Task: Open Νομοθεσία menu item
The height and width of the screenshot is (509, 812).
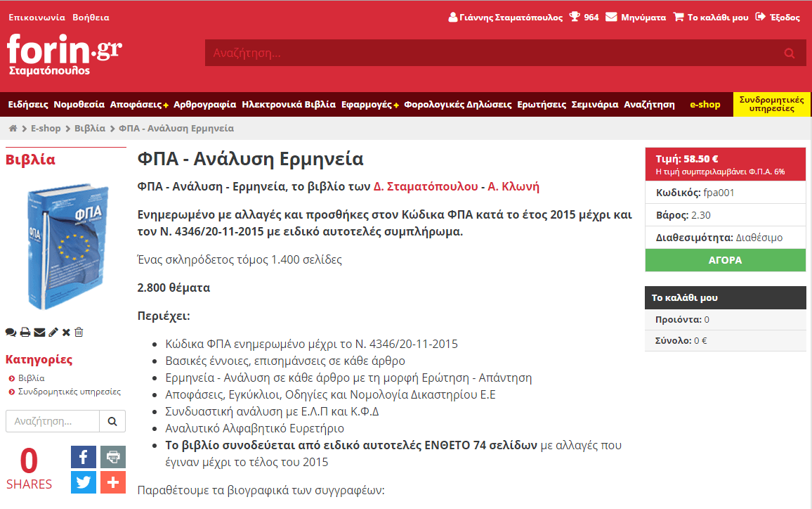Action: [79, 104]
